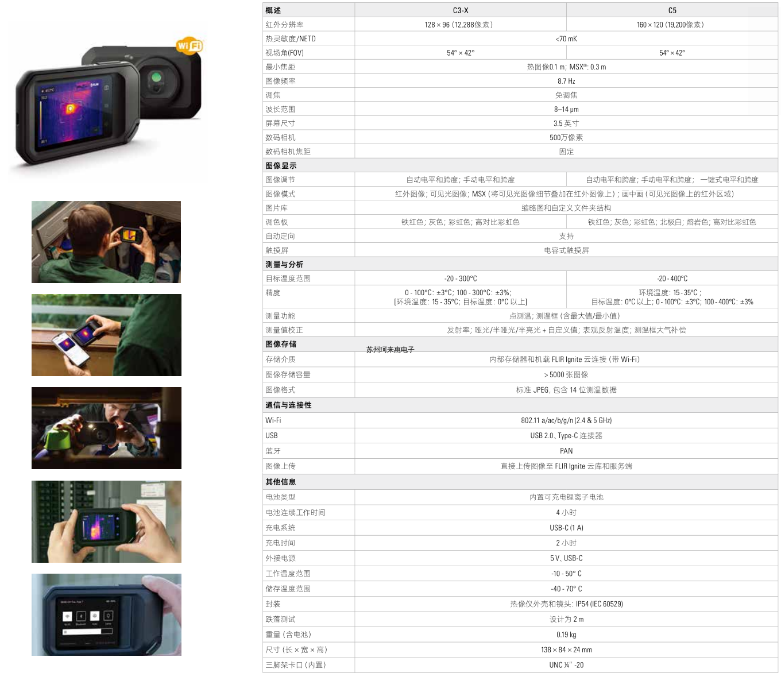
Task: Select the UNC ¼" -20 tripod mount value
Action: point(566,665)
